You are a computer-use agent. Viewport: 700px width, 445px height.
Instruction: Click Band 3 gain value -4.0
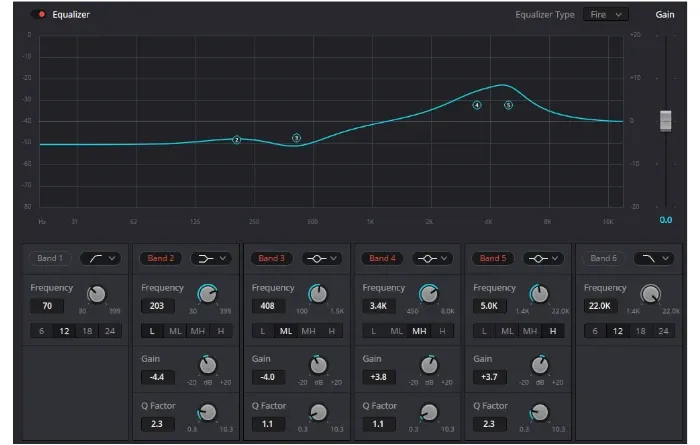tap(268, 377)
